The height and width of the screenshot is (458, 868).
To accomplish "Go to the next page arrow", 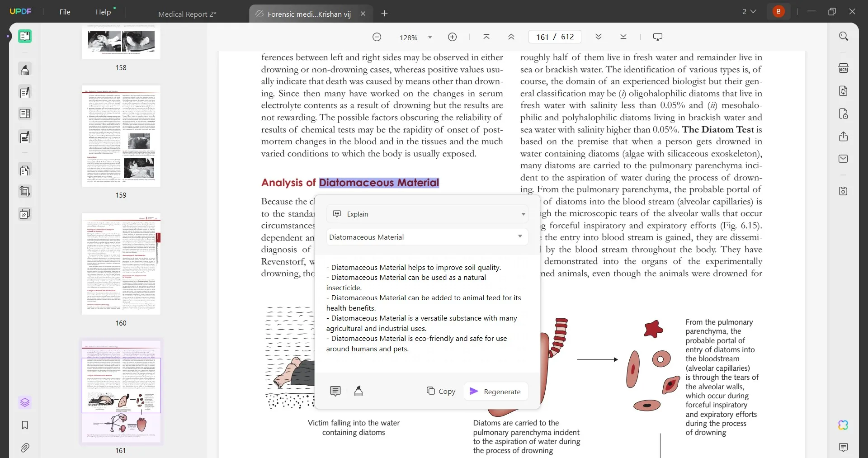I will pos(599,37).
